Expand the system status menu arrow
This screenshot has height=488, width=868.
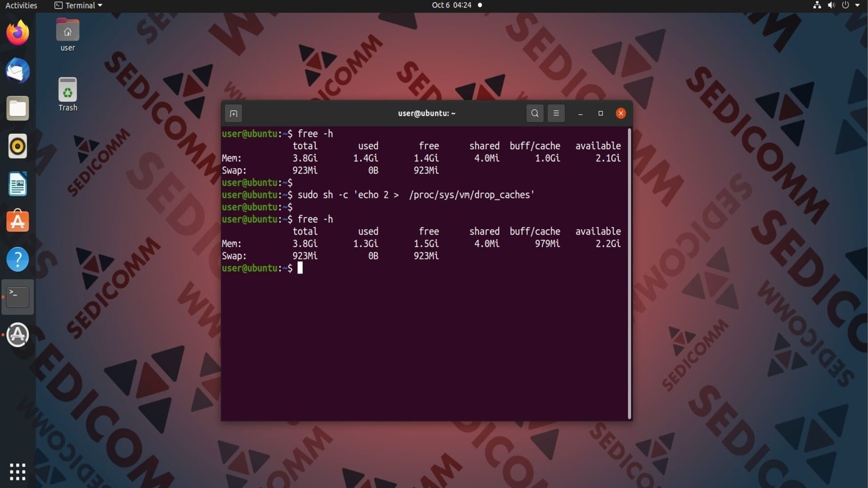858,5
